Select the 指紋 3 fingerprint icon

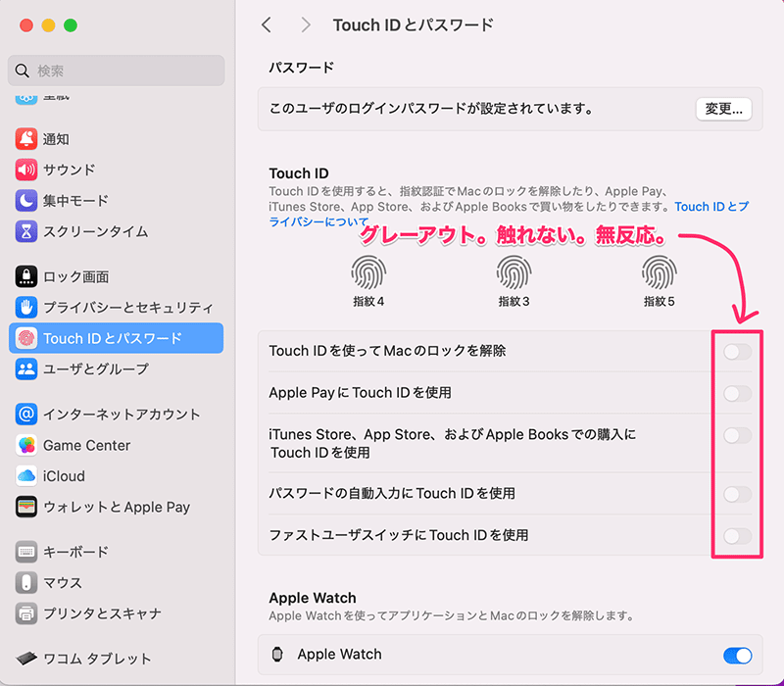pos(514,272)
